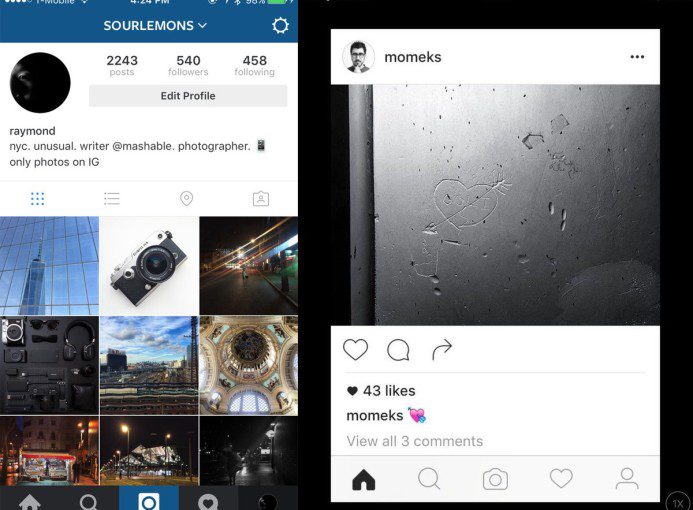Screen dimensions: 693x510
Task: Open the tagged photos tab
Action: (x=261, y=198)
